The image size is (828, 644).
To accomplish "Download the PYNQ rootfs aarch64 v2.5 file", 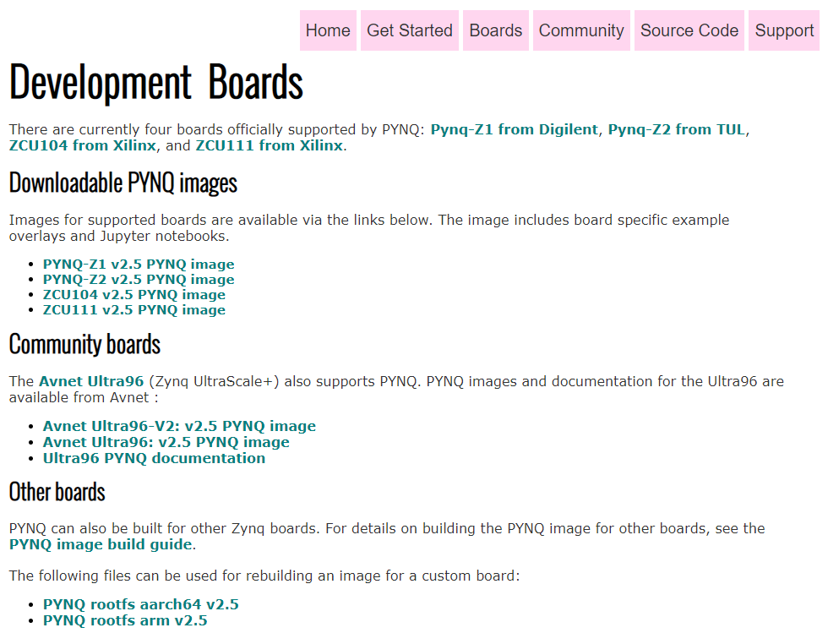I will [140, 604].
